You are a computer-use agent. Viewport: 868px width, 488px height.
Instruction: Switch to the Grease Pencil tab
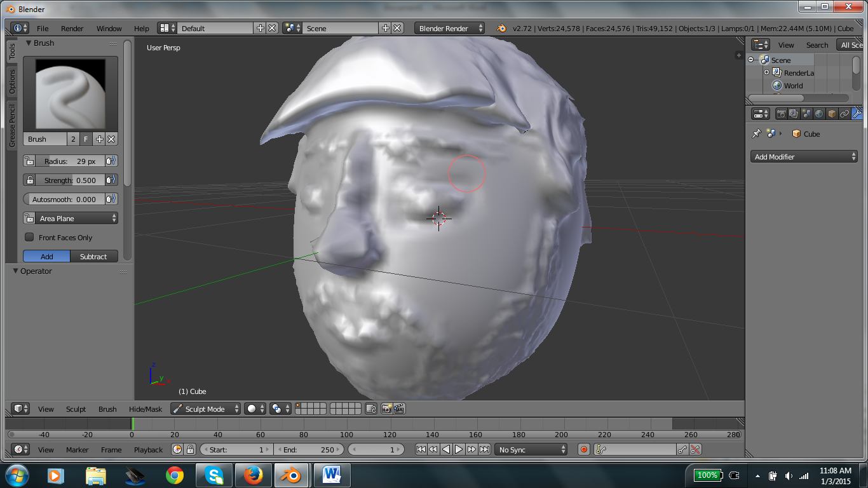click(11, 125)
